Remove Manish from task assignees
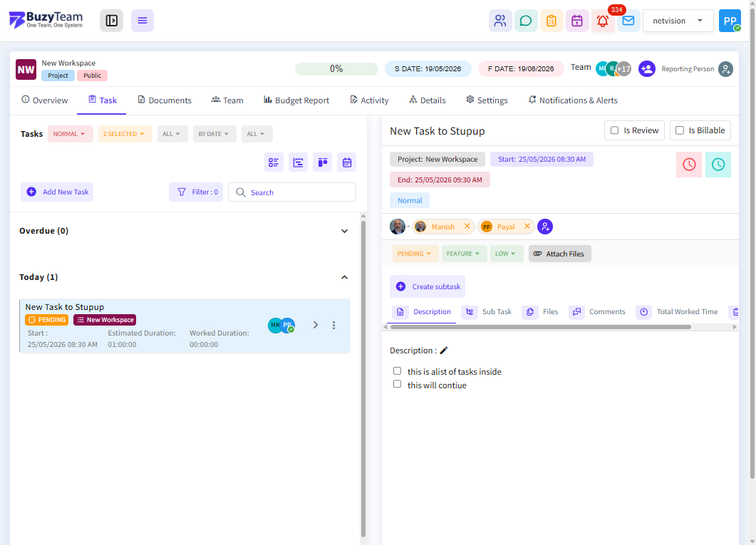Screen dimensions: 756x545 467,226
